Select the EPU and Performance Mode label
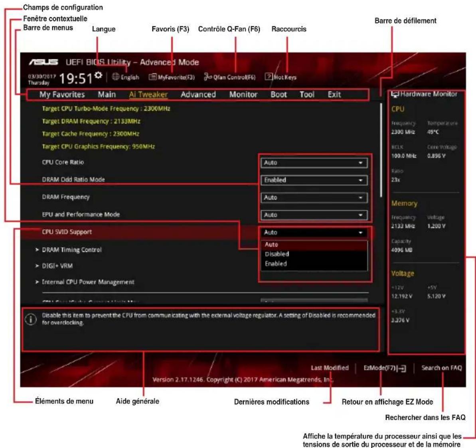 [x=81, y=214]
